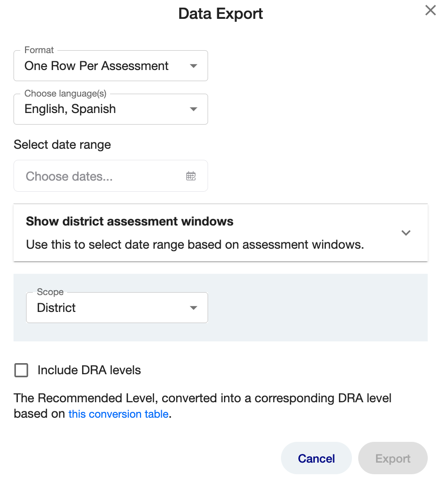This screenshot has width=448, height=480.
Task: Click the 'Data Export' dialog title
Action: [221, 14]
